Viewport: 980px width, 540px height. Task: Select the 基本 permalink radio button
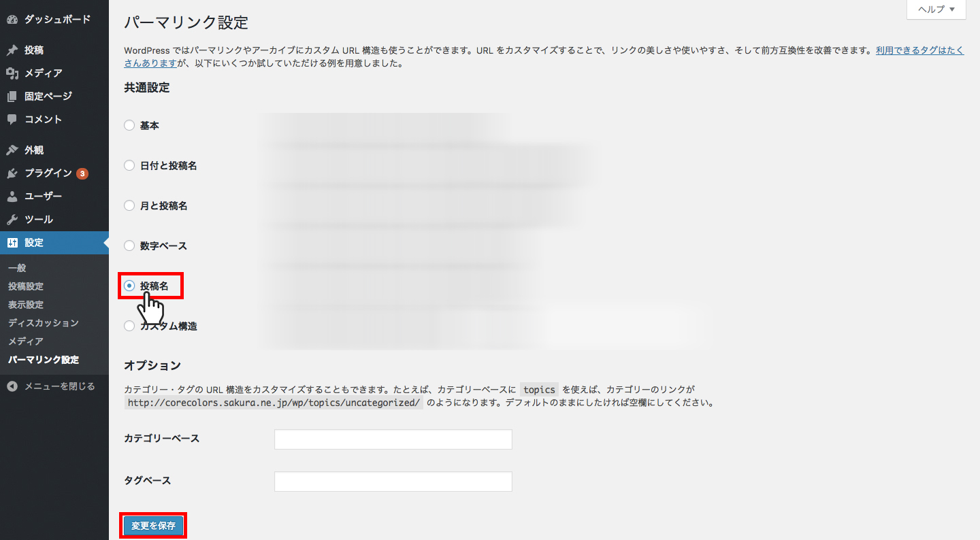(129, 126)
